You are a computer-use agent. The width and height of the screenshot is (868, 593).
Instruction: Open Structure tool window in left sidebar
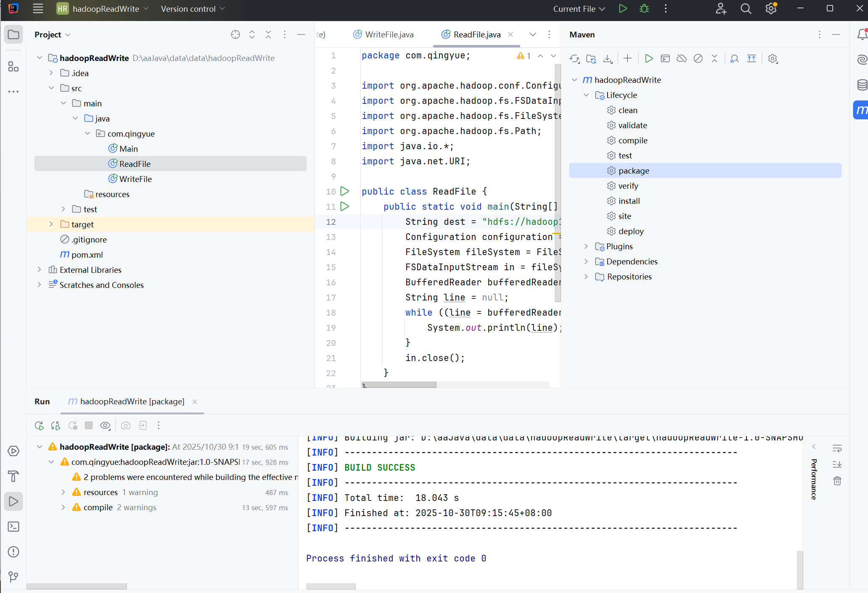13,67
